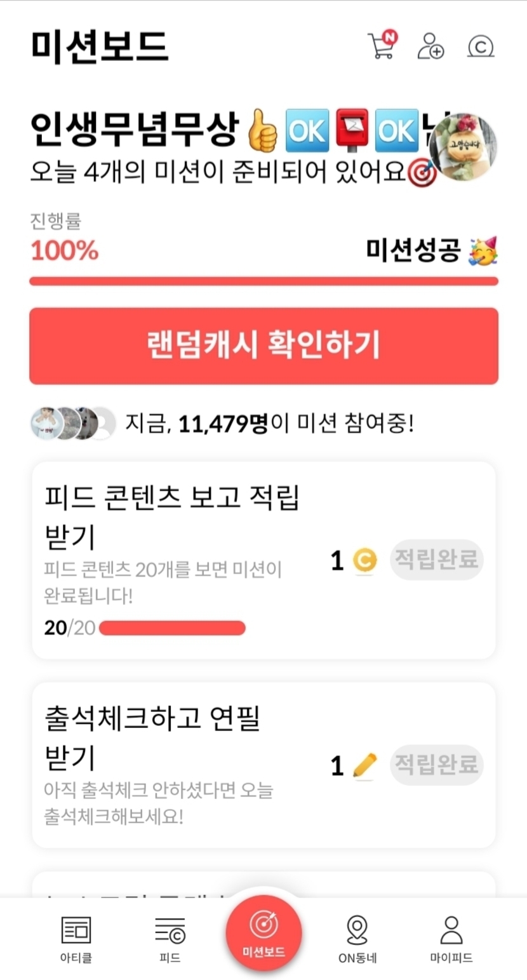The image size is (527, 980).
Task: Open the ON동네 tab
Action: coord(357,937)
